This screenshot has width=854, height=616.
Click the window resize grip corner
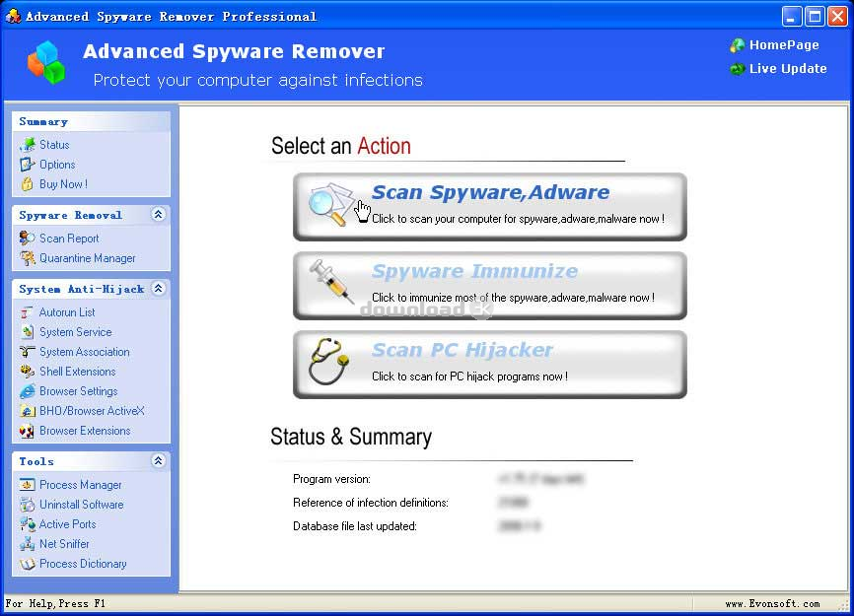[846, 604]
